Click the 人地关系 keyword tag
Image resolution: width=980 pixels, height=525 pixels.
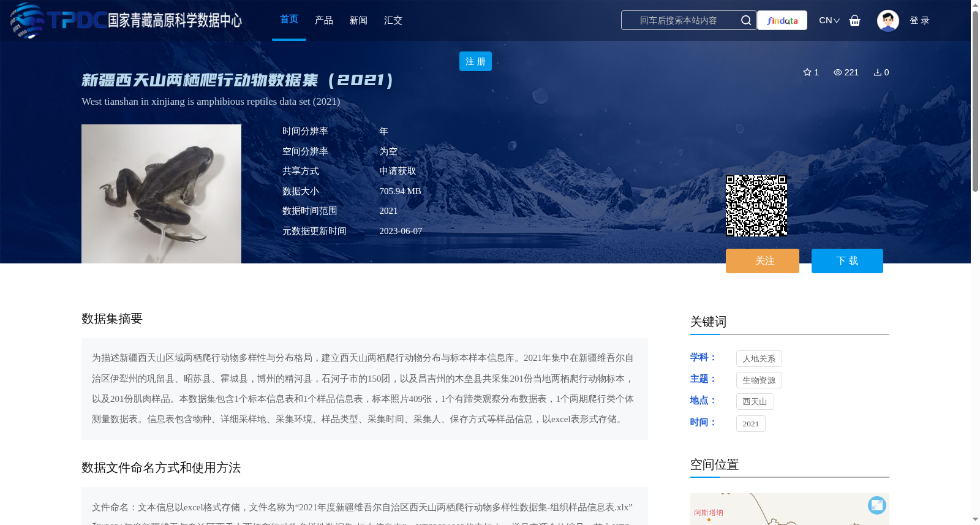[759, 358]
